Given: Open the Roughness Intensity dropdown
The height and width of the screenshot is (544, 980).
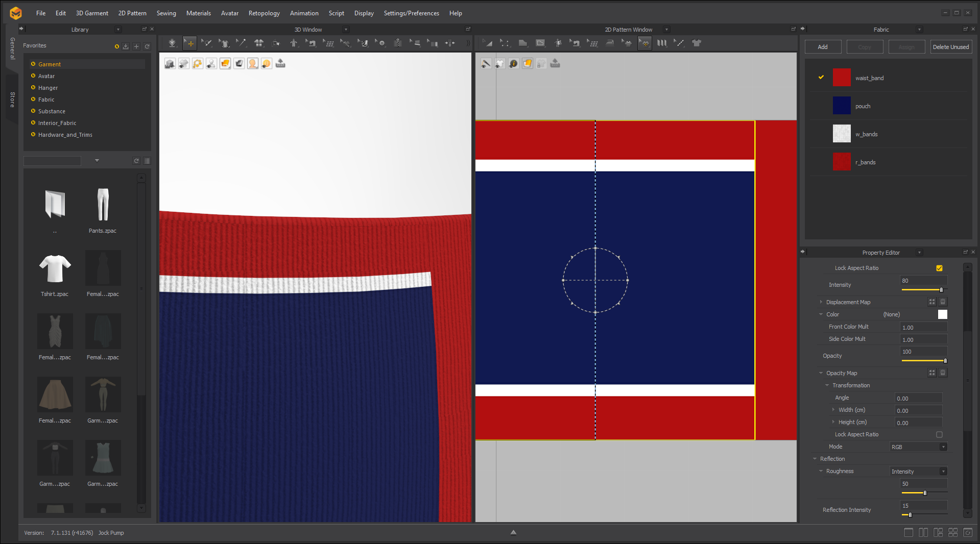Looking at the screenshot, I should coord(919,471).
